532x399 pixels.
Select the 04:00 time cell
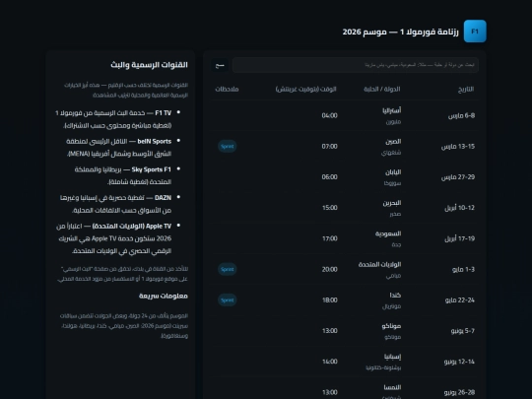(329, 115)
